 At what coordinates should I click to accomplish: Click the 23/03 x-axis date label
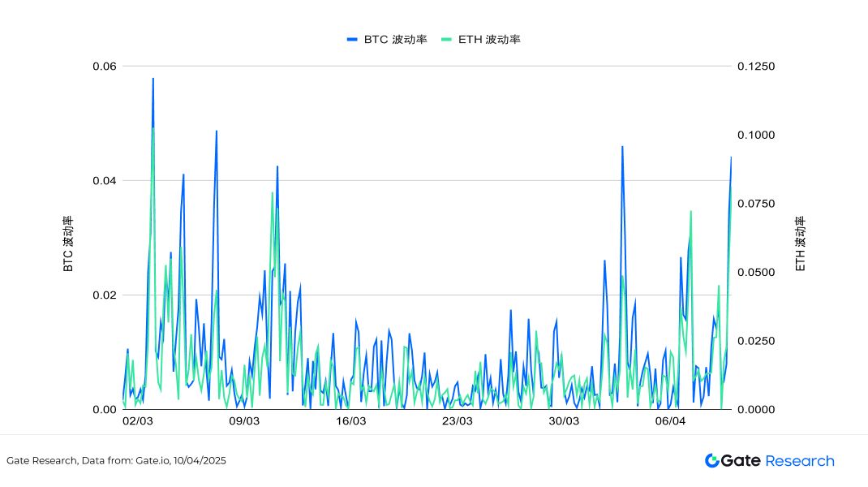tap(458, 421)
